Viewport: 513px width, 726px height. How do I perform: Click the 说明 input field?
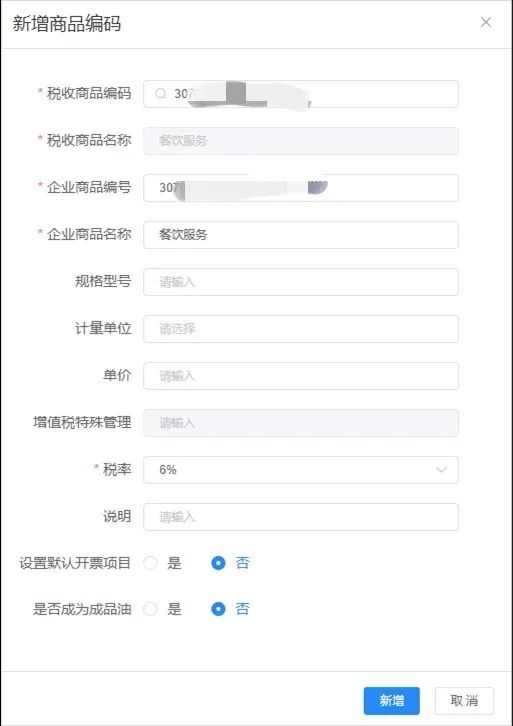click(x=301, y=517)
